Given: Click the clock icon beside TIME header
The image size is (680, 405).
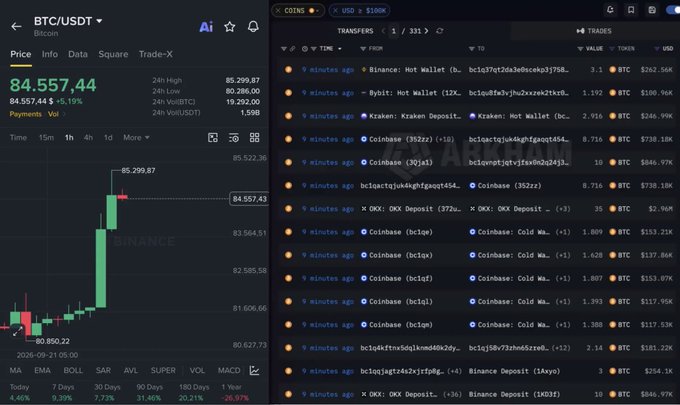Looking at the screenshot, I should pyautogui.click(x=305, y=49).
